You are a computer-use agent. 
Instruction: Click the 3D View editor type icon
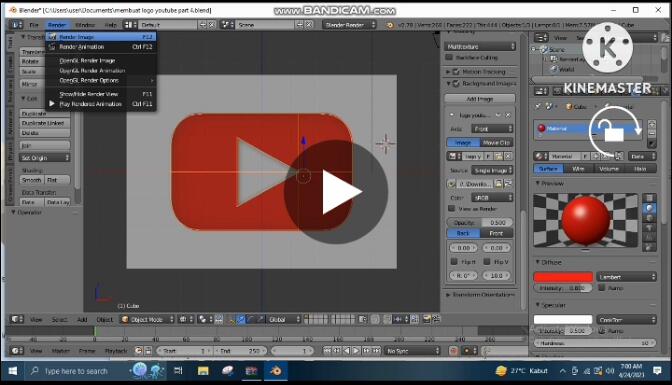17,319
